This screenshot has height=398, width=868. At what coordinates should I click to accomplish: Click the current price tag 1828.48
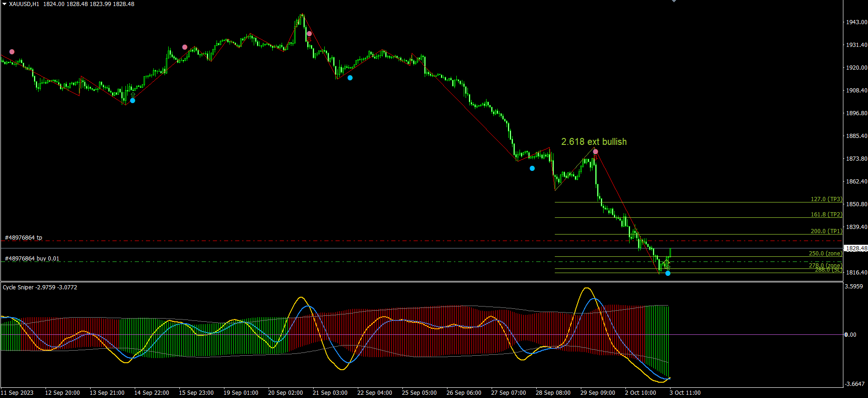856,248
